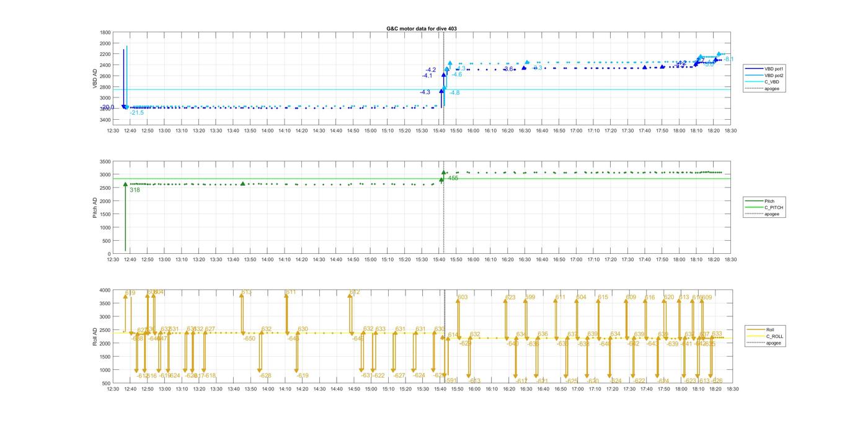Click the "1800" tick on VBD y-axis
This screenshot has width=868, height=430.
(x=105, y=32)
